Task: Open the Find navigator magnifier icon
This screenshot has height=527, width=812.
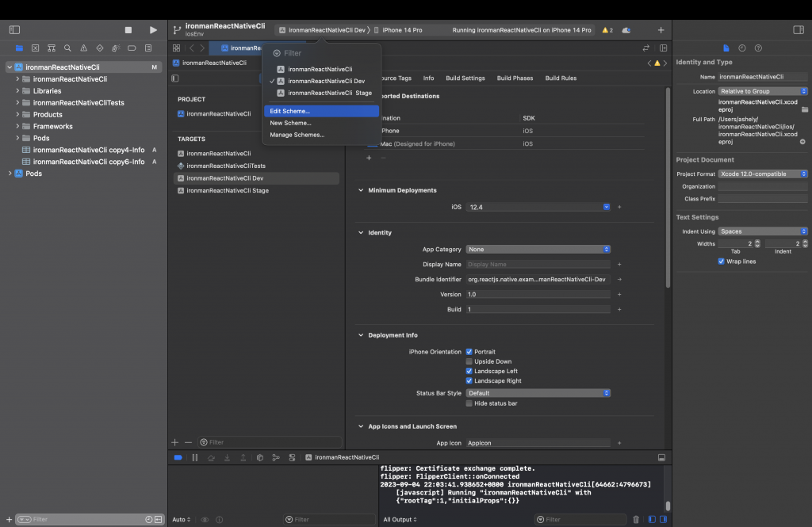Action: coord(67,48)
